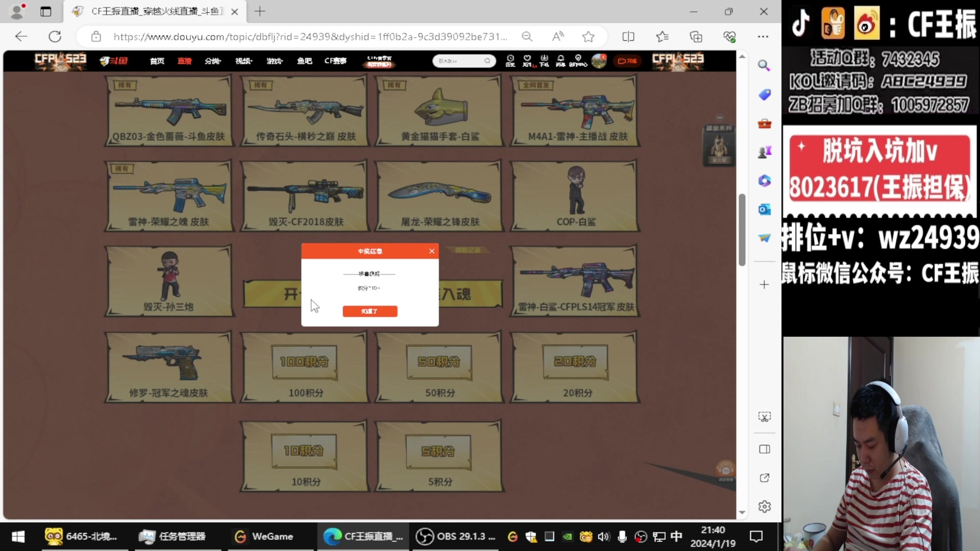Toggle split screen view icon
Screen dimensions: 980x551
point(628,36)
